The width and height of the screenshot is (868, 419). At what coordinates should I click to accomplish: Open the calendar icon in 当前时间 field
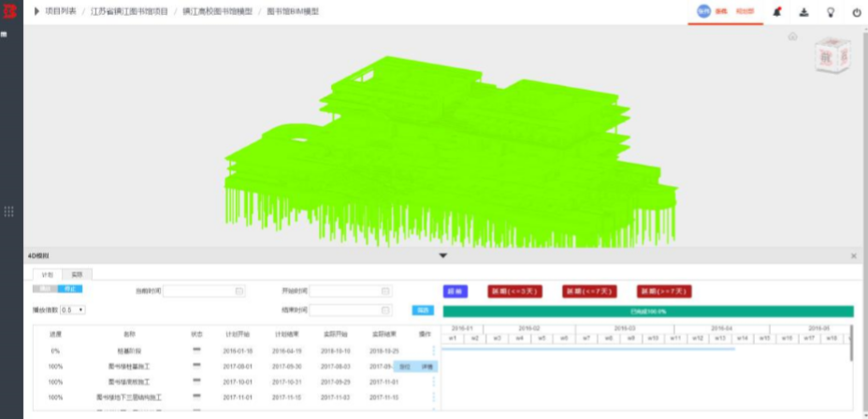(x=239, y=291)
